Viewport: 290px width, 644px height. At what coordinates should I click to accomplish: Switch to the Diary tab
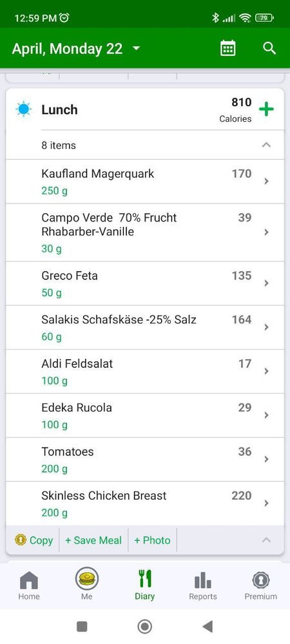(144, 585)
